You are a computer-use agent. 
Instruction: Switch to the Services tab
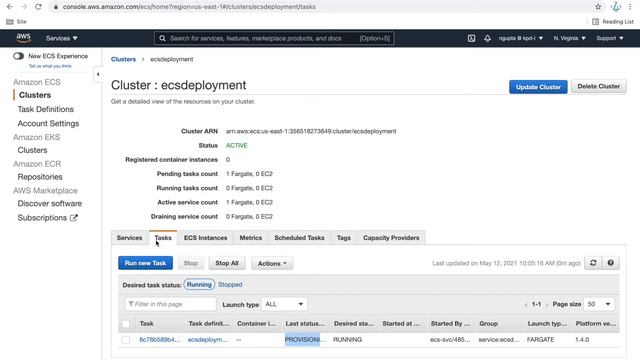(129, 238)
